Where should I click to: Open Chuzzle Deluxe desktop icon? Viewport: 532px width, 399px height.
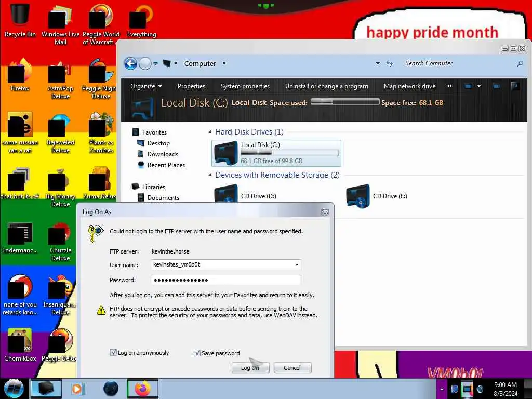[60, 241]
